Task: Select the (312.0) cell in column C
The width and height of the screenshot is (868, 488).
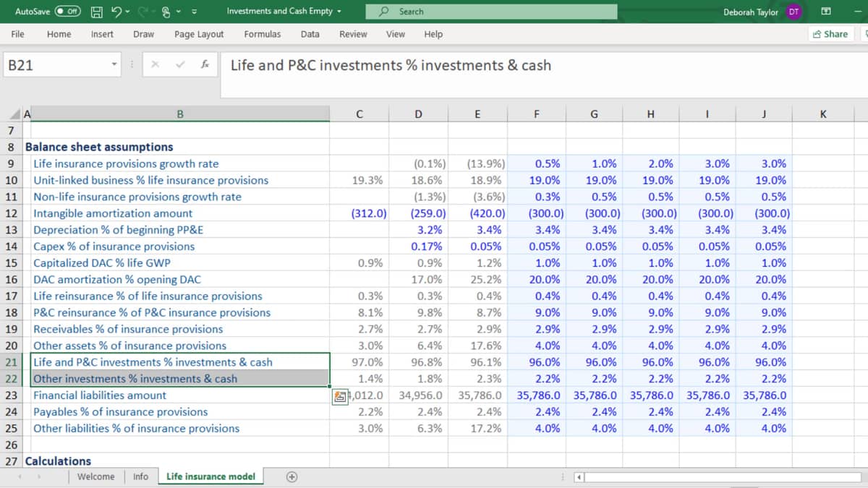Action: [359, 213]
